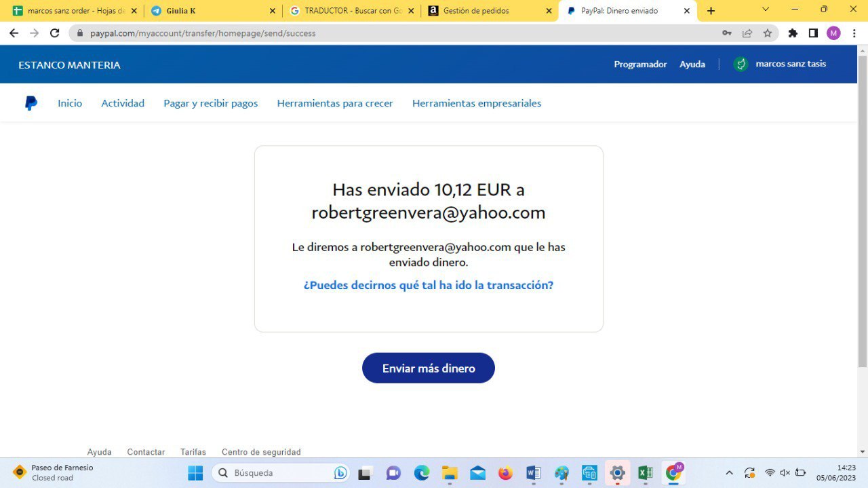Viewport: 868px width, 488px height.
Task: Click the Enviar más dinero button
Action: point(429,369)
